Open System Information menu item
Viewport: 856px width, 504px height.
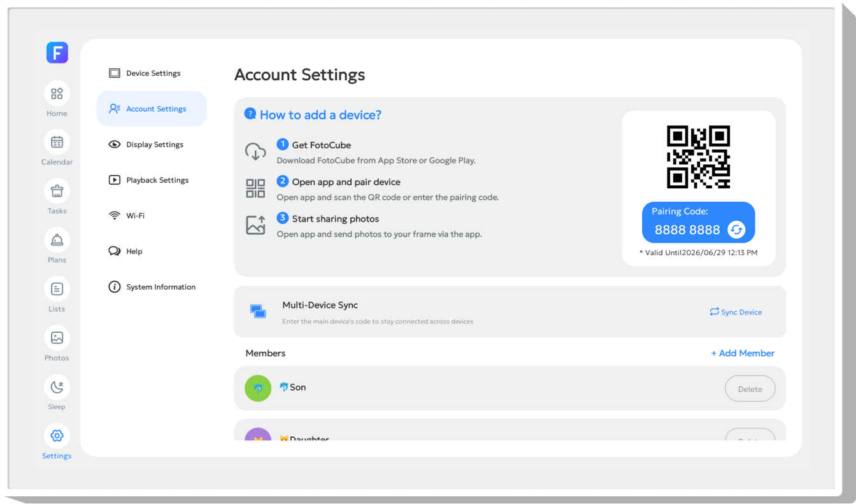point(152,287)
